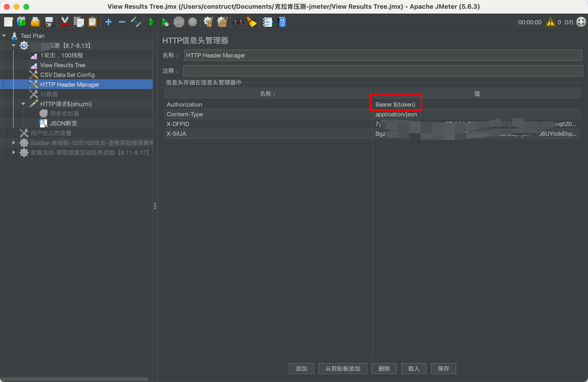Select the JSON断言 assertion
Screen dimensions: 588x382
[x=63, y=123]
